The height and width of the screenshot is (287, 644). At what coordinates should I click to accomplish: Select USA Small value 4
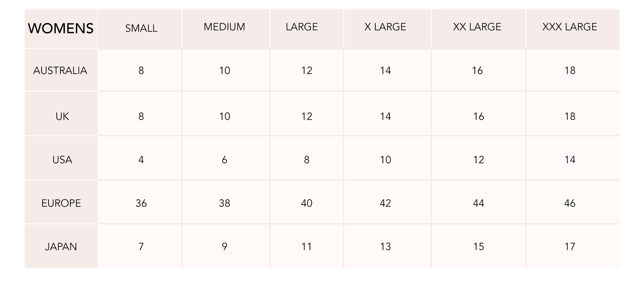click(x=141, y=160)
